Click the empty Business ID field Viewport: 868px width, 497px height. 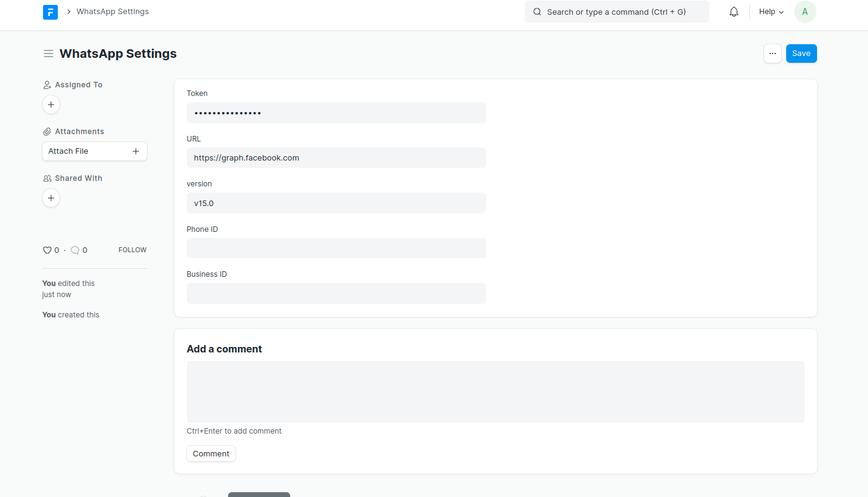tap(336, 293)
